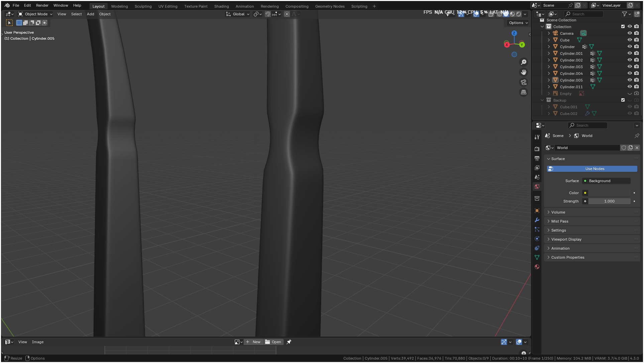The image size is (644, 363).
Task: Open the Object Mode dropdown
Action: (35, 14)
